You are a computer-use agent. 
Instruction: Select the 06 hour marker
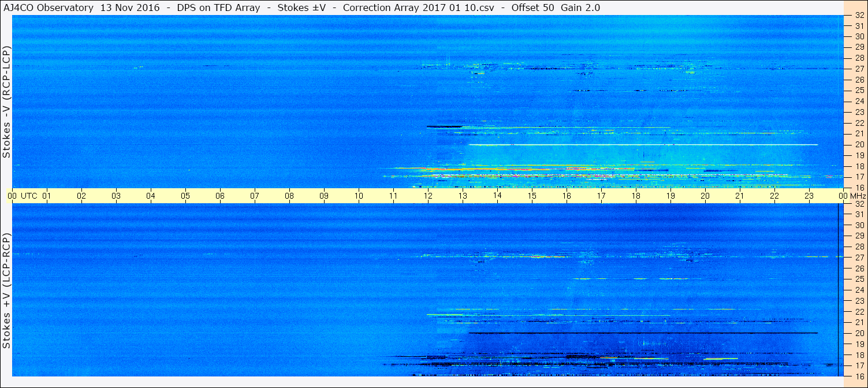pos(220,196)
